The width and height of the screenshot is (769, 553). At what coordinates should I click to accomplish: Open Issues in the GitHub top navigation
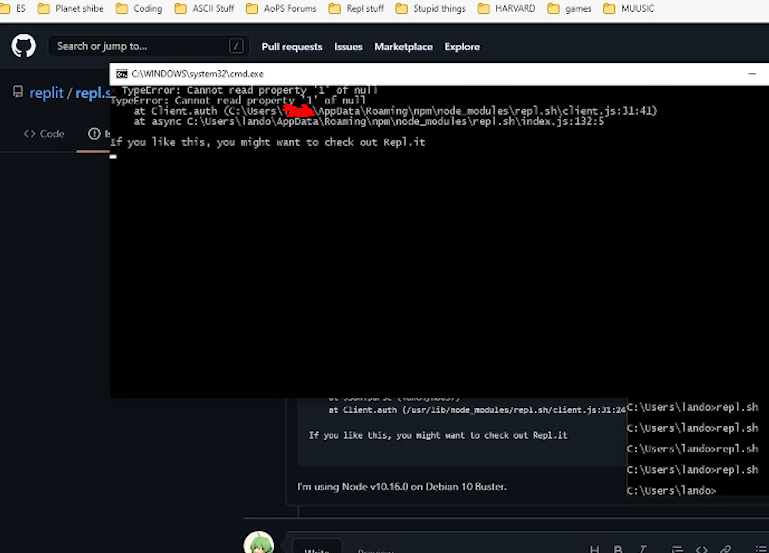tap(348, 47)
